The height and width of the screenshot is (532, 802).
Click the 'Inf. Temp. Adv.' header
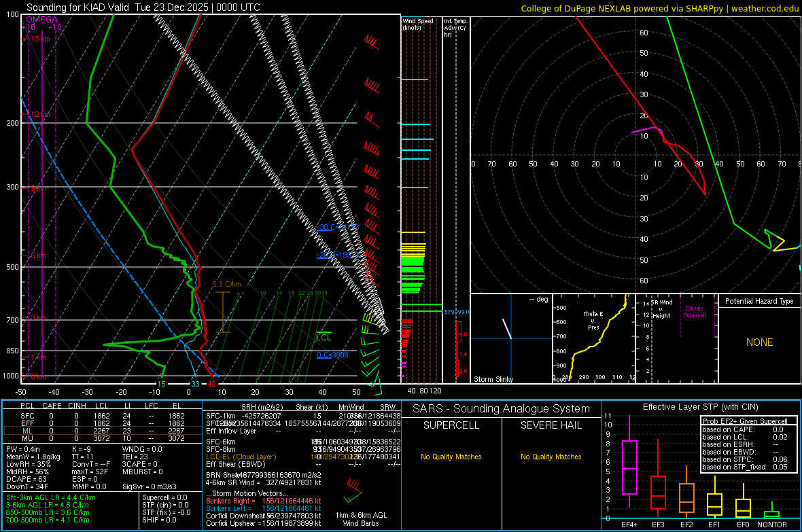click(x=455, y=28)
